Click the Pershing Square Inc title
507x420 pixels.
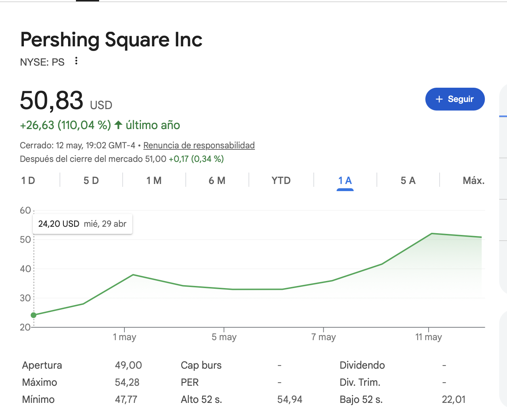[111, 40]
